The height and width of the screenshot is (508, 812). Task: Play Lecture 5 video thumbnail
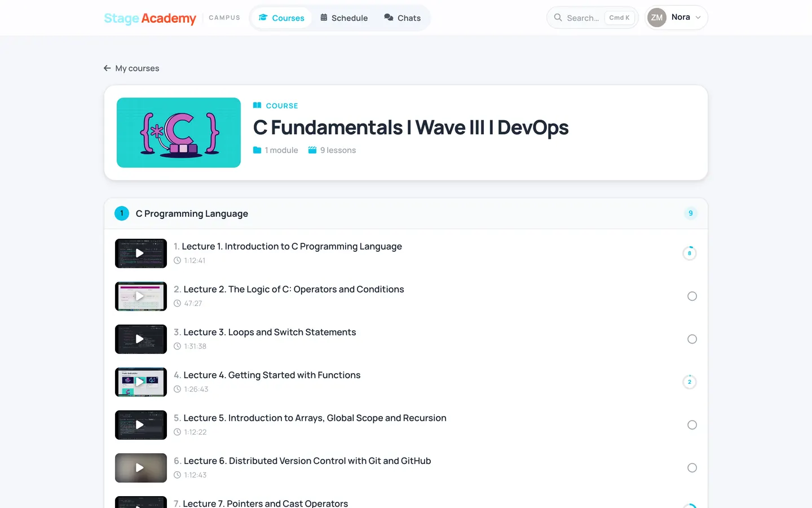(141, 425)
